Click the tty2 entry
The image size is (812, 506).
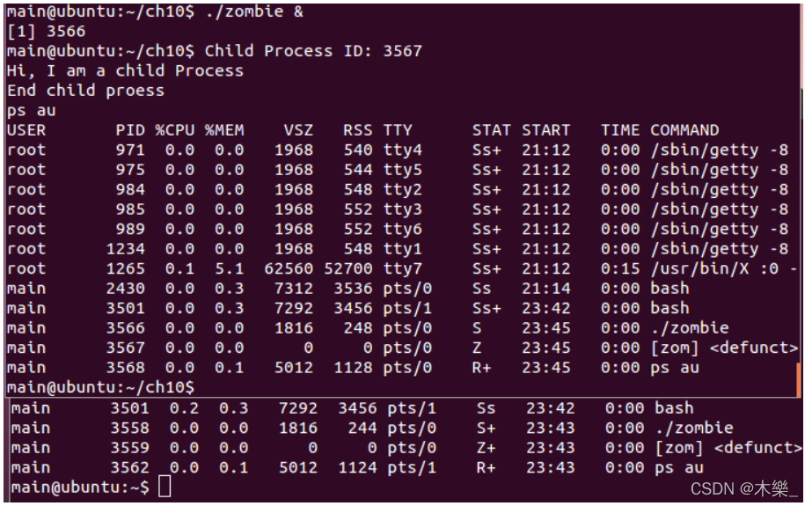[x=402, y=189]
